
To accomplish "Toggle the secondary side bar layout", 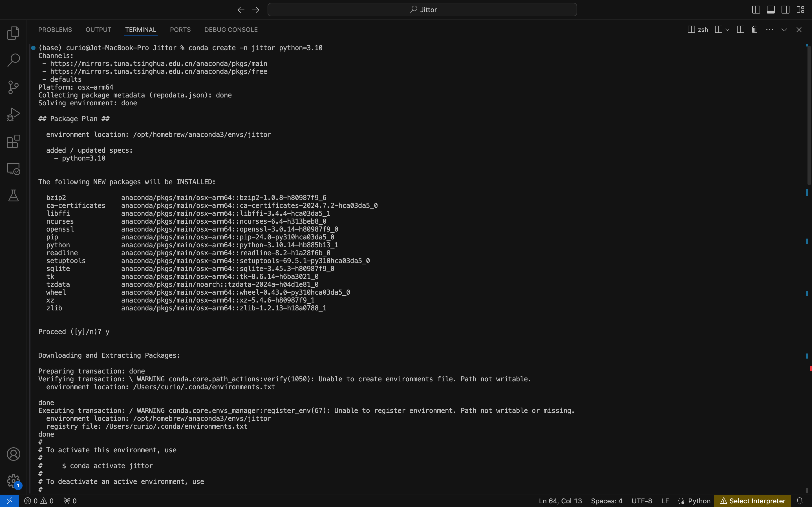I will coord(785,10).
